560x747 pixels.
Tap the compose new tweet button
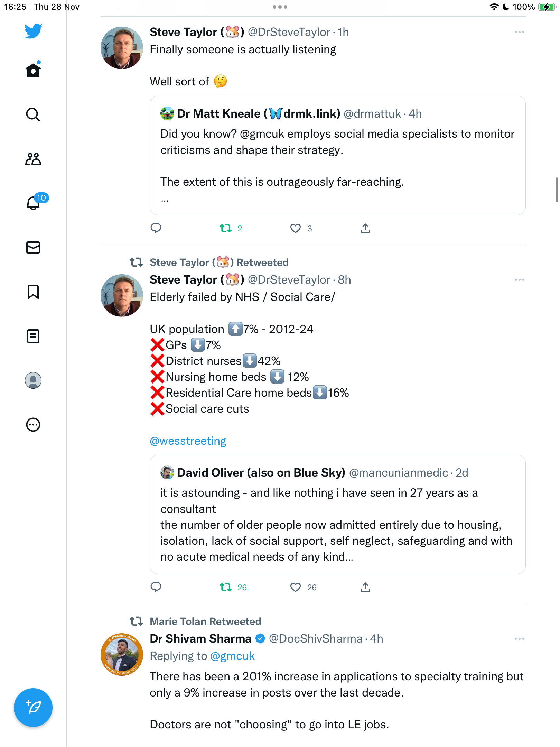tap(33, 708)
